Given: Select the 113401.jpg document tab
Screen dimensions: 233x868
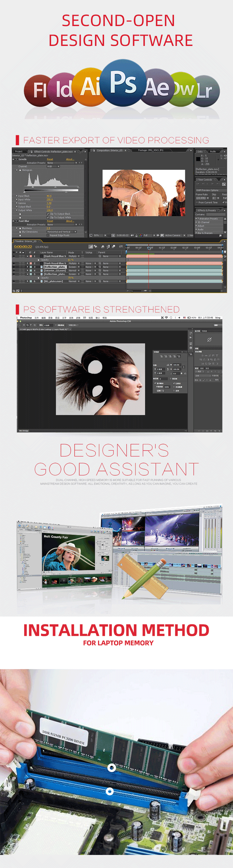Looking at the screenshot, I should pyautogui.click(x=44, y=329).
